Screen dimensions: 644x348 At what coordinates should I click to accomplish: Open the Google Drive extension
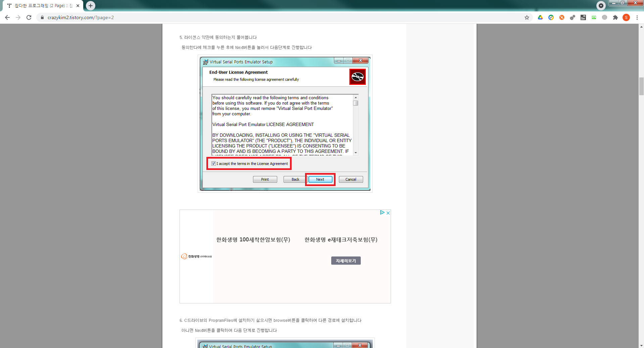[540, 17]
